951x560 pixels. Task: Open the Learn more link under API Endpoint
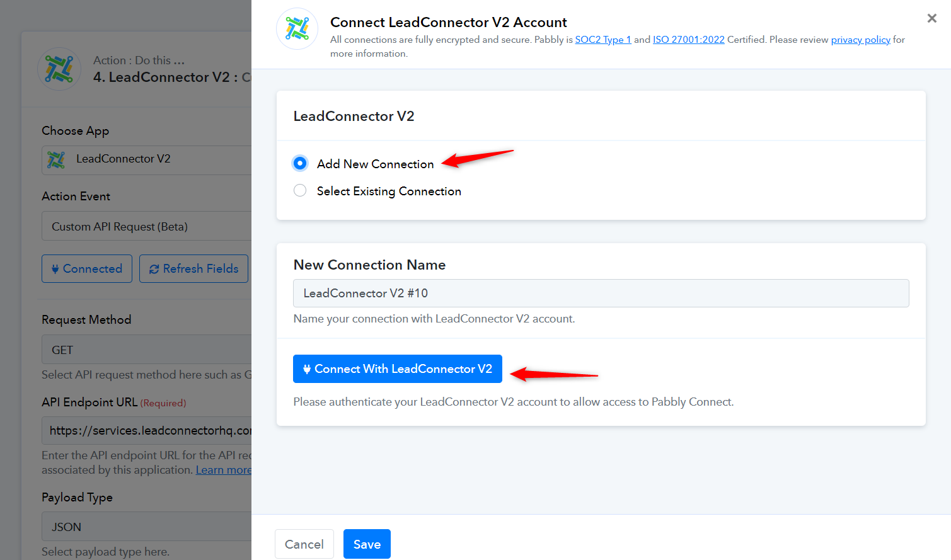(224, 470)
